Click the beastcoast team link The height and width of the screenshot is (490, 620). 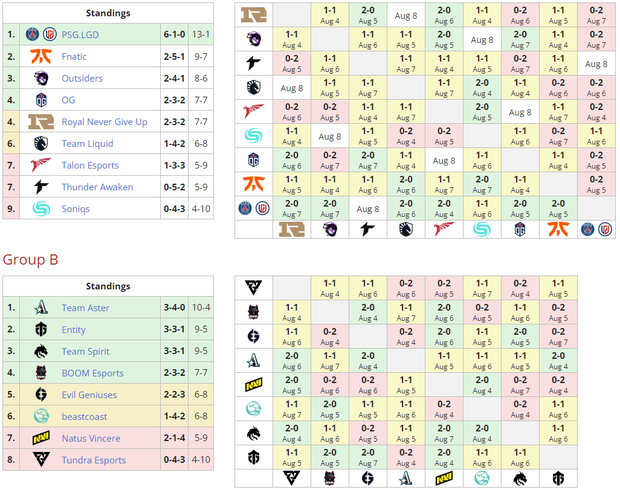(x=84, y=417)
